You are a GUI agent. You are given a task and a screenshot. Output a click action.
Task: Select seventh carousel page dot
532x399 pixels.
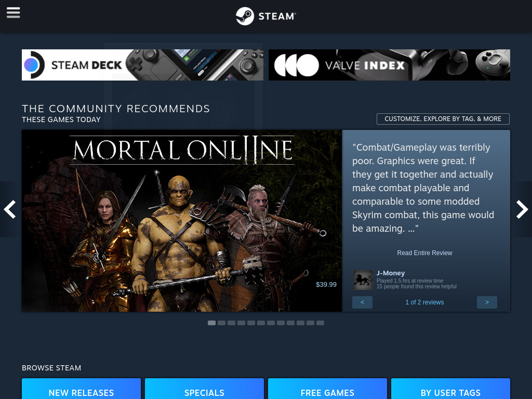[271, 323]
